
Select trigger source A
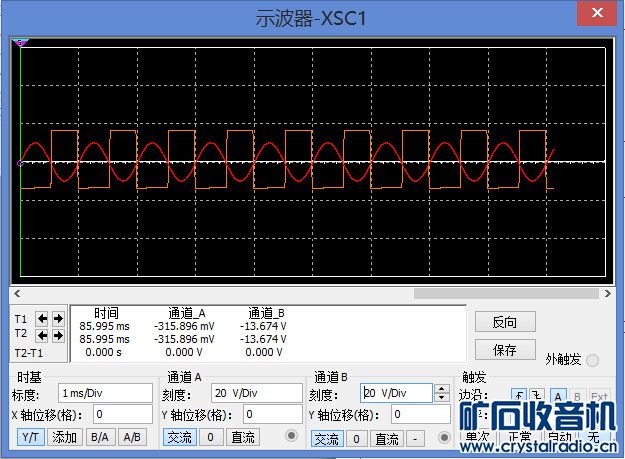click(558, 396)
